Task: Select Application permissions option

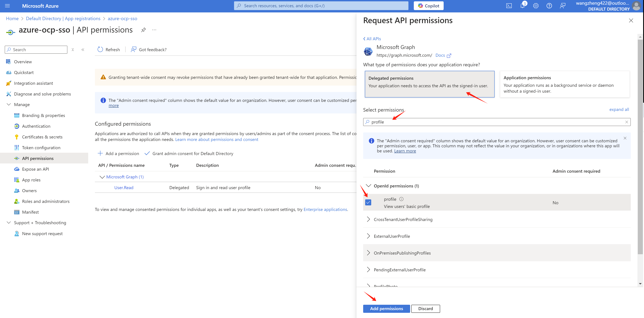Action: pos(564,84)
